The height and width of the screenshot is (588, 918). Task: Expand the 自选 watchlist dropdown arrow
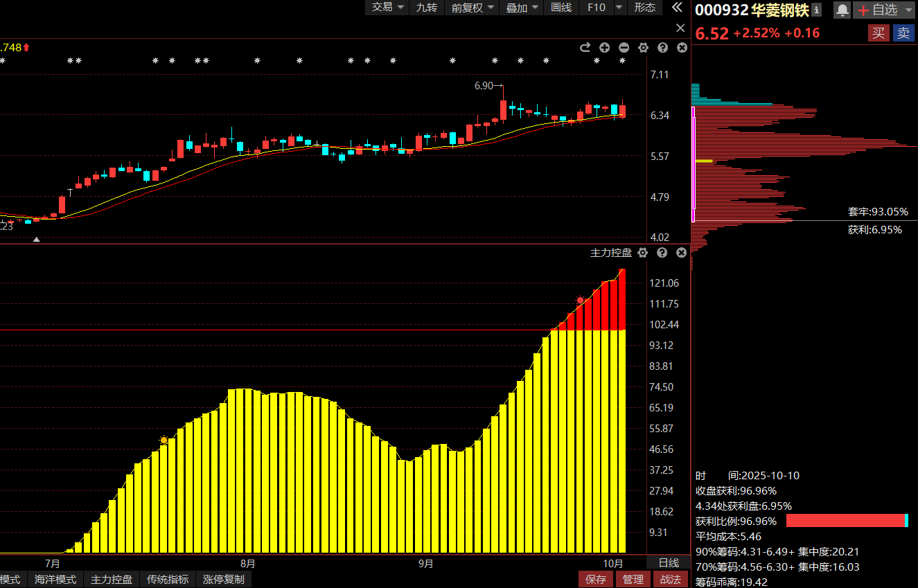908,10
